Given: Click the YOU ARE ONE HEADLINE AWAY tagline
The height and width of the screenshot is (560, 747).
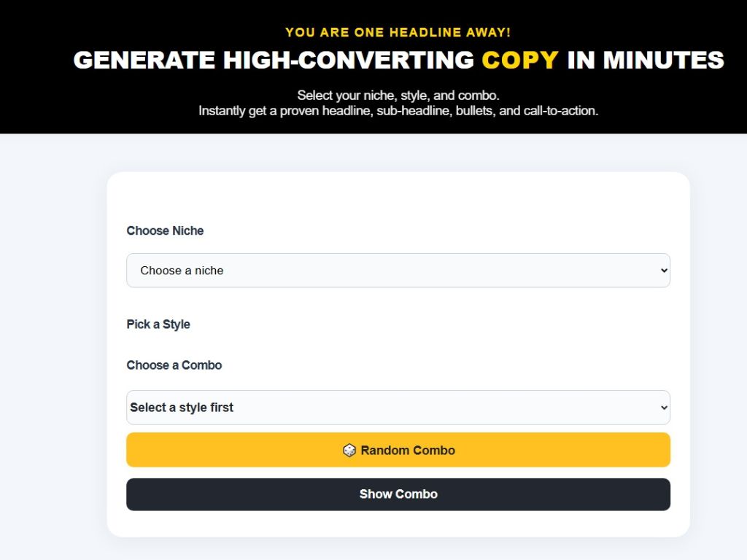Looking at the screenshot, I should 398,32.
